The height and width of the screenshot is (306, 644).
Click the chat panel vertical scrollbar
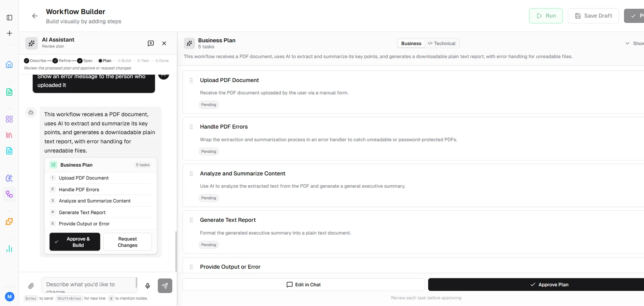(x=176, y=251)
